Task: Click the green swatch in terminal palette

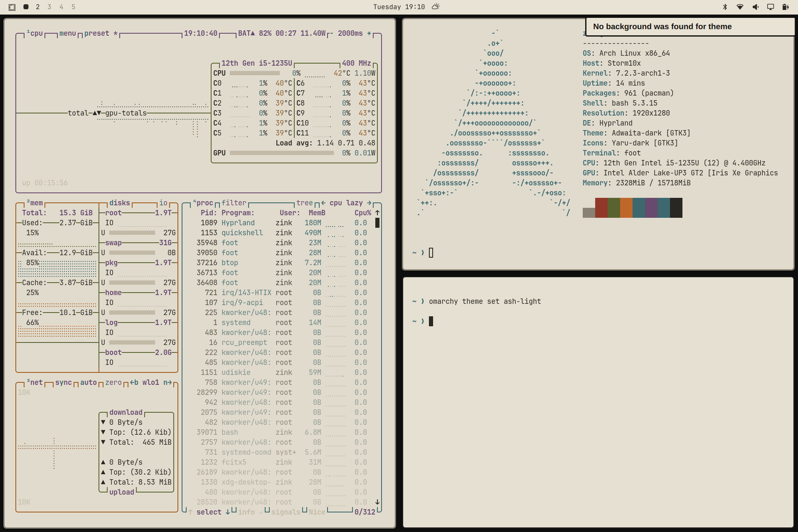Action: tap(614, 208)
